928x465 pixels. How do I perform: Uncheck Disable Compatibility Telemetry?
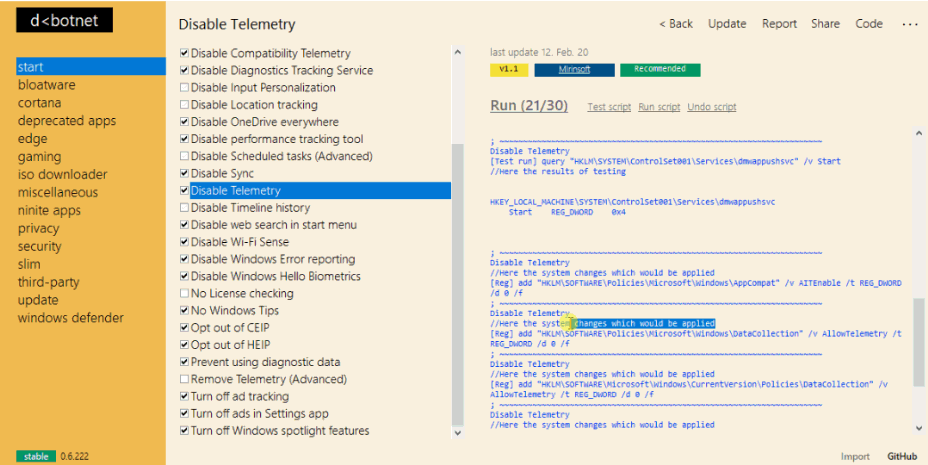coord(184,53)
